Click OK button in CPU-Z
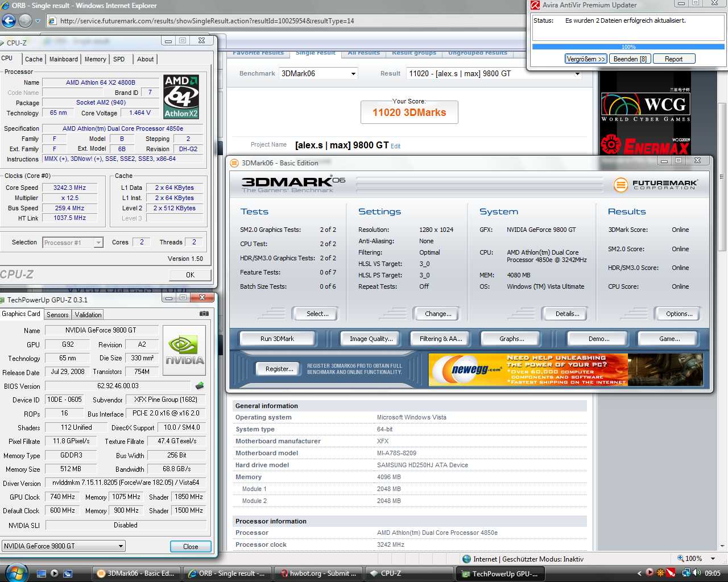 coord(190,275)
